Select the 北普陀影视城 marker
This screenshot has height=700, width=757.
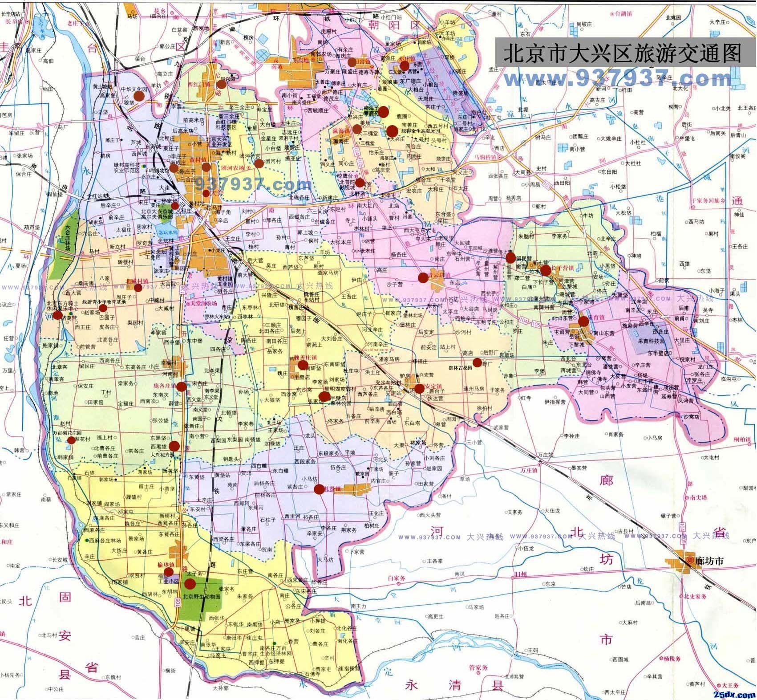[x=360, y=183]
